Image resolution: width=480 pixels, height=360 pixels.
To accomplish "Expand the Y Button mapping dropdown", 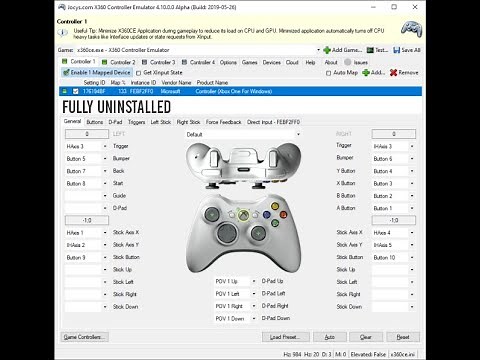I will coord(412,171).
